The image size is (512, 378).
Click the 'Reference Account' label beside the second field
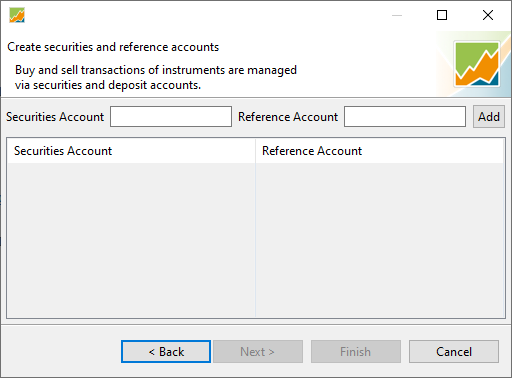(288, 117)
